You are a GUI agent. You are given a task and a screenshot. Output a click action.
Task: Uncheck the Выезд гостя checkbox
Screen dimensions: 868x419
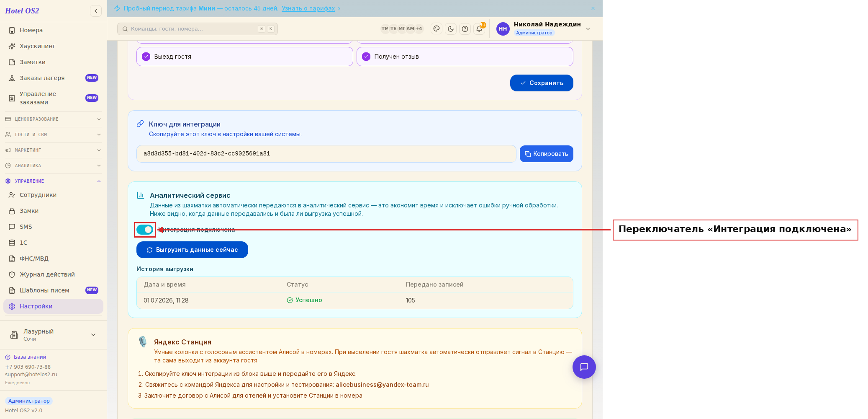click(146, 57)
